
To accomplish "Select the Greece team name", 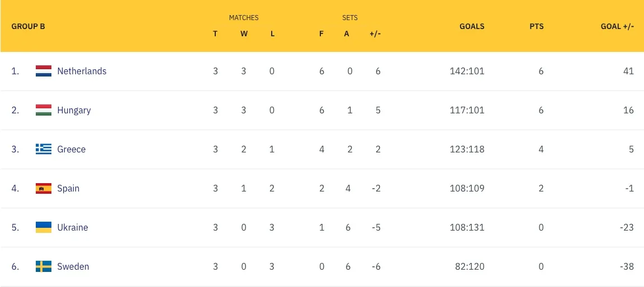I will (71, 149).
